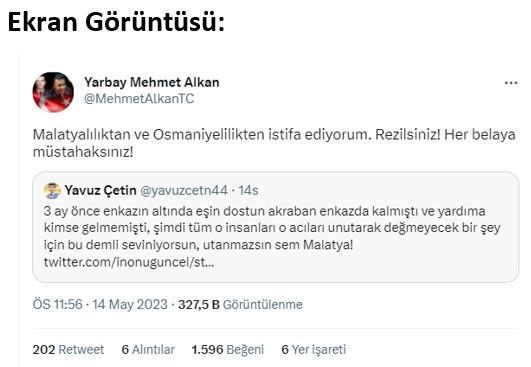
Task: Open the three-dot more options menu
Action: click(511, 83)
